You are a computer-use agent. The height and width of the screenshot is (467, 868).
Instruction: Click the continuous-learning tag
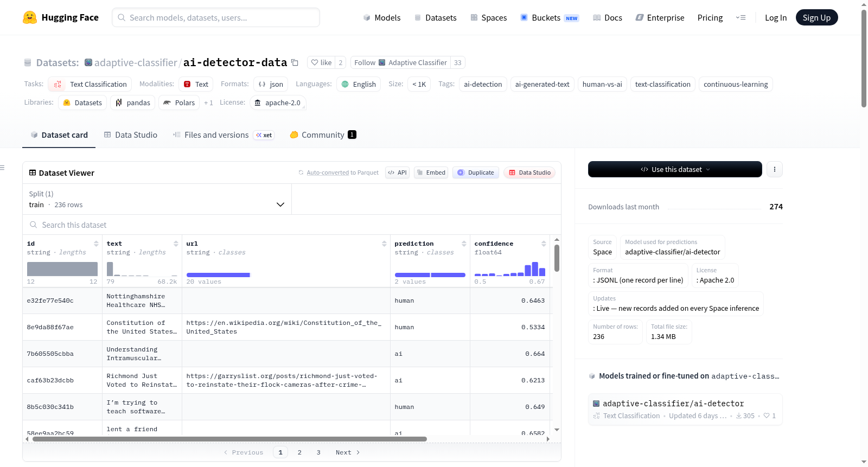point(736,84)
